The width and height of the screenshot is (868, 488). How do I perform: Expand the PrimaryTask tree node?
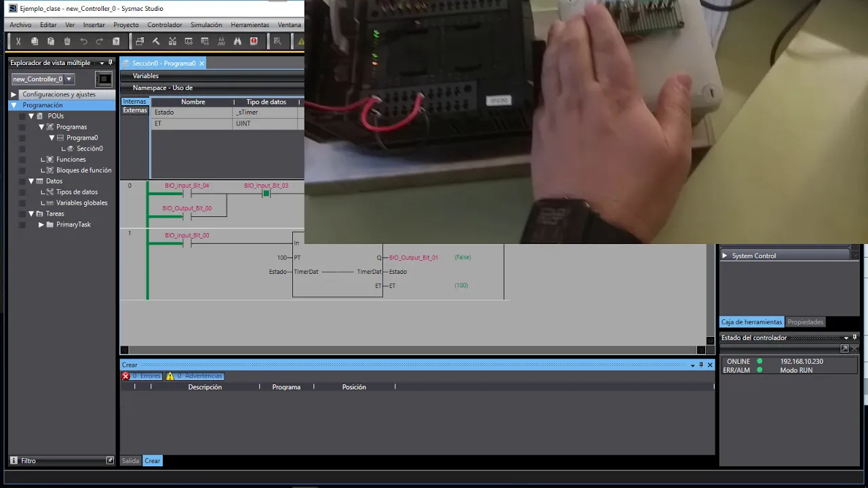tap(41, 224)
